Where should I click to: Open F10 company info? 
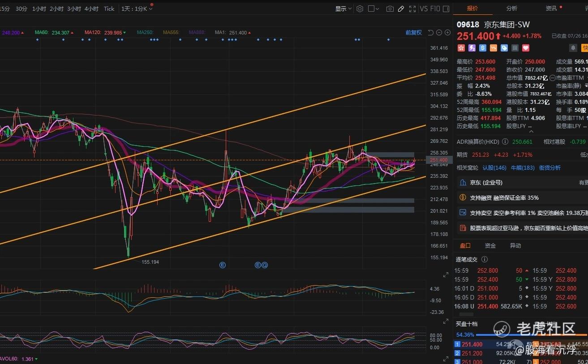coord(435,9)
